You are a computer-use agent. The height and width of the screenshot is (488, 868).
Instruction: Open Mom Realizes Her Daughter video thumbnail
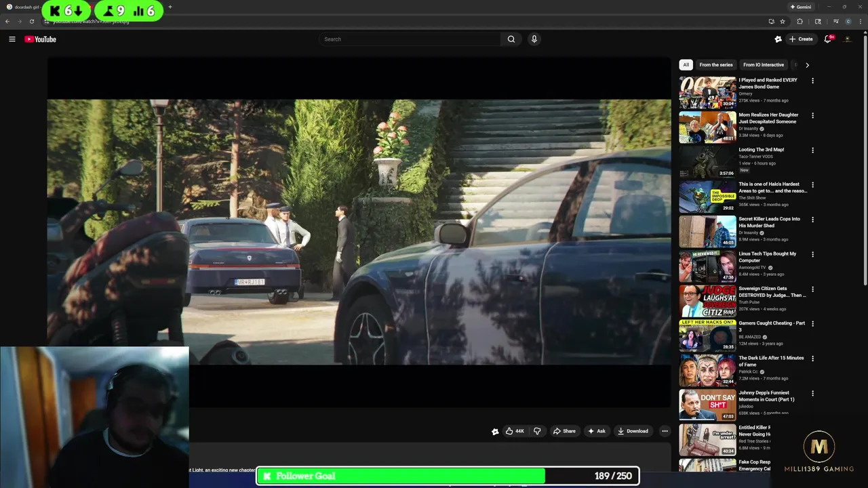point(707,127)
